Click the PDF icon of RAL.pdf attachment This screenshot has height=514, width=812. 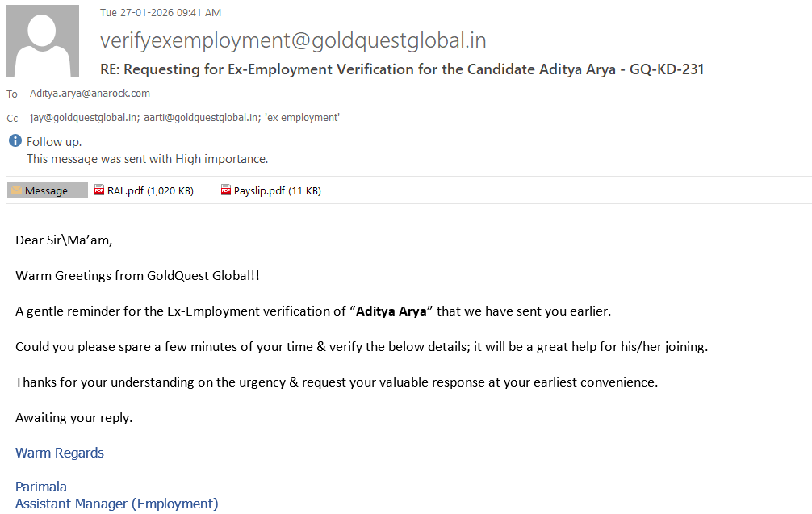(x=99, y=190)
